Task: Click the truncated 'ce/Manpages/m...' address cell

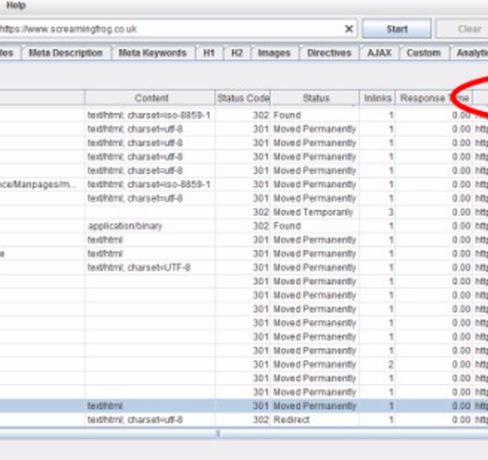Action: tap(42, 184)
